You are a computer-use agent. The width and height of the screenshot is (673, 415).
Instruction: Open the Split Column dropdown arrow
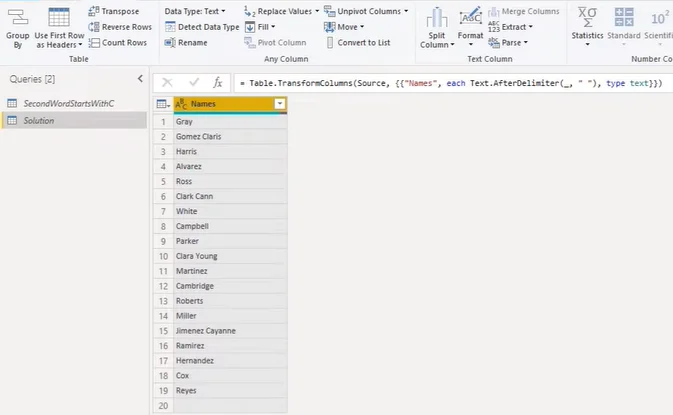(452, 45)
